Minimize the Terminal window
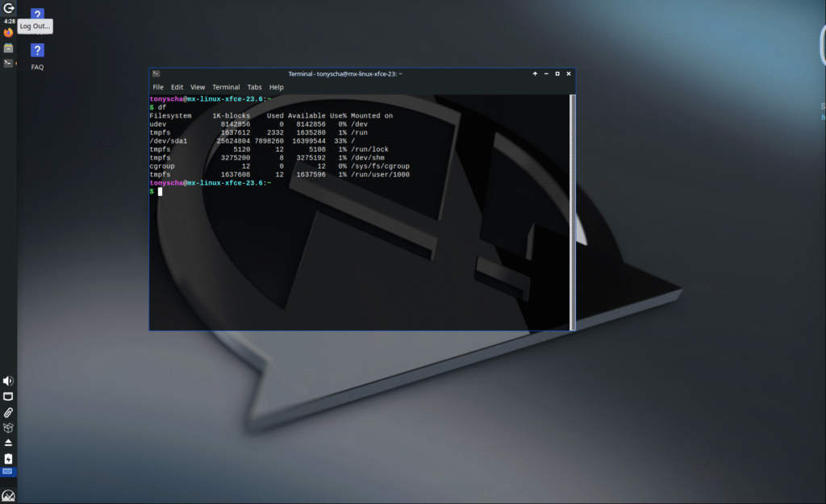The height and width of the screenshot is (504, 826). click(546, 73)
